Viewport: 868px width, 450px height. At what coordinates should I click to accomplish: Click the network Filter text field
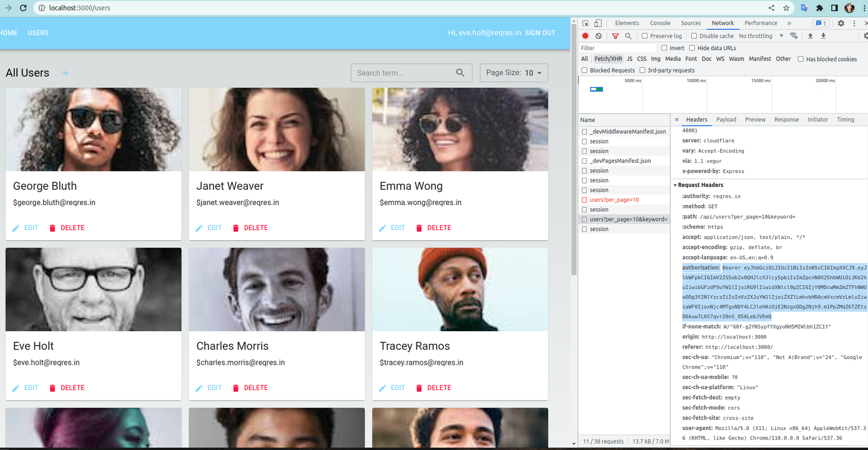click(x=618, y=48)
